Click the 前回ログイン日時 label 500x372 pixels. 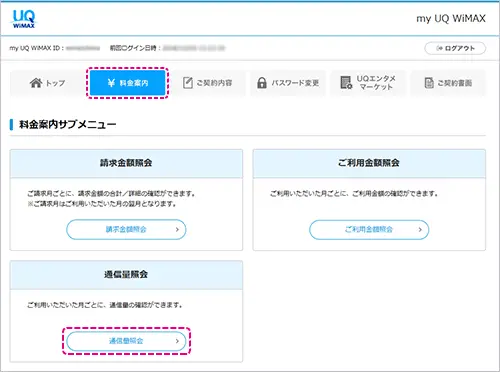(x=135, y=48)
